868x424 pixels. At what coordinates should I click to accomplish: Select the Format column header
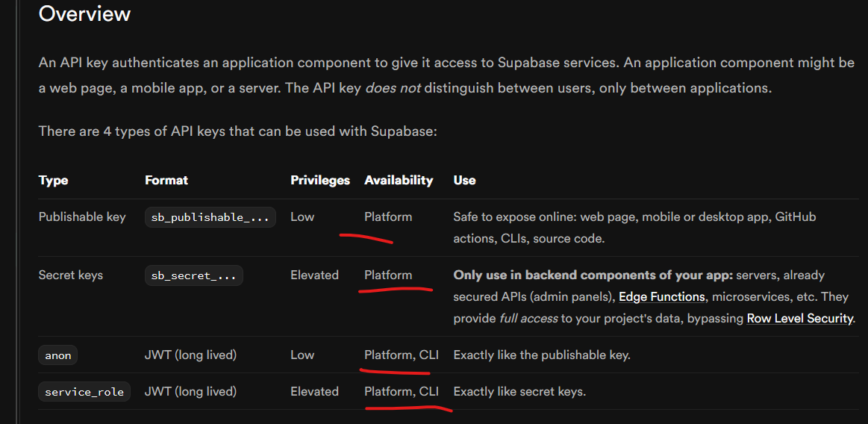[x=166, y=180]
